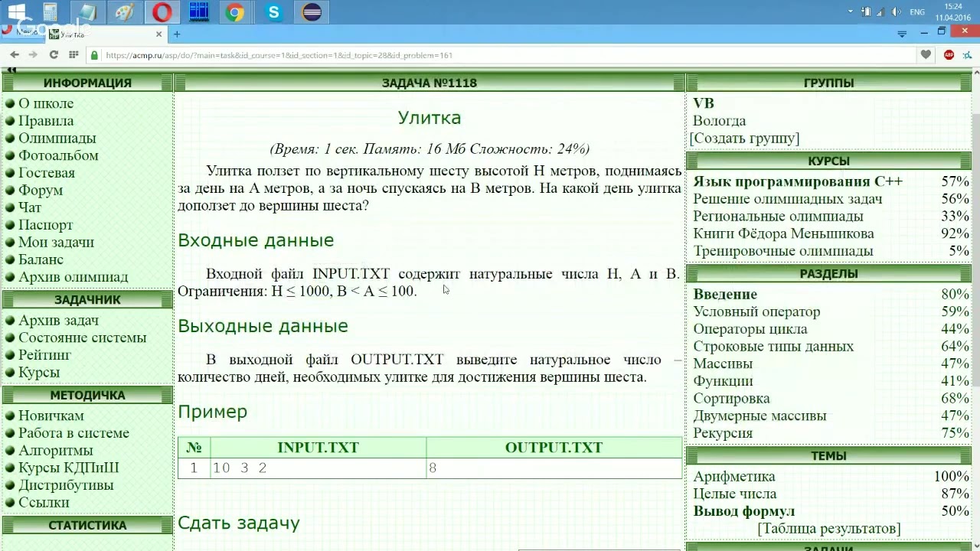Image resolution: width=980 pixels, height=551 pixels.
Task: Switch ENG input language indicator
Action: (916, 11)
